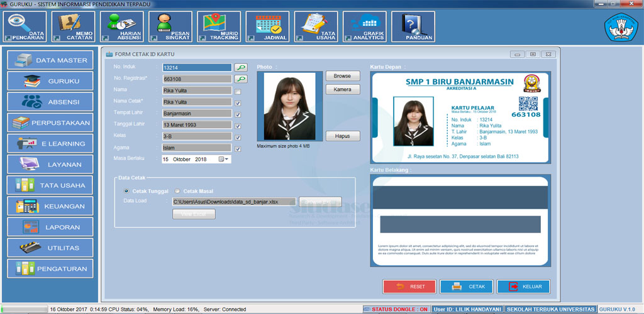Open the Murid Tracking map icon

[x=219, y=27]
